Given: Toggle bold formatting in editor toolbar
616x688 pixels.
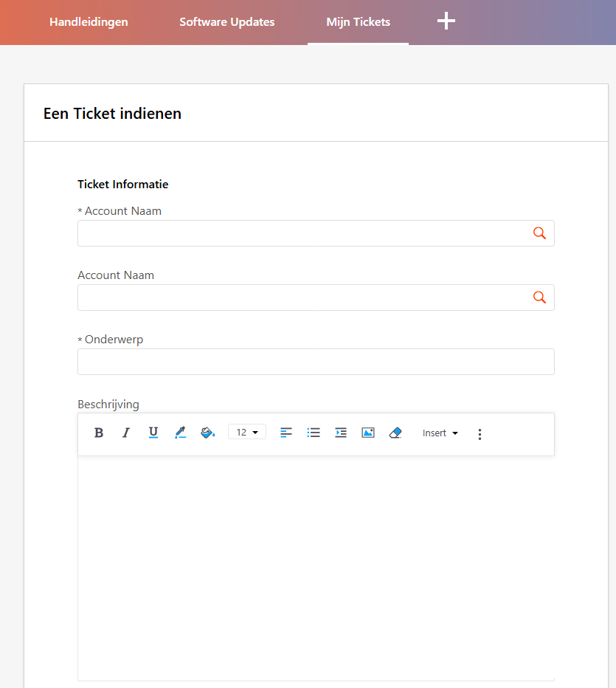Looking at the screenshot, I should tap(99, 433).
